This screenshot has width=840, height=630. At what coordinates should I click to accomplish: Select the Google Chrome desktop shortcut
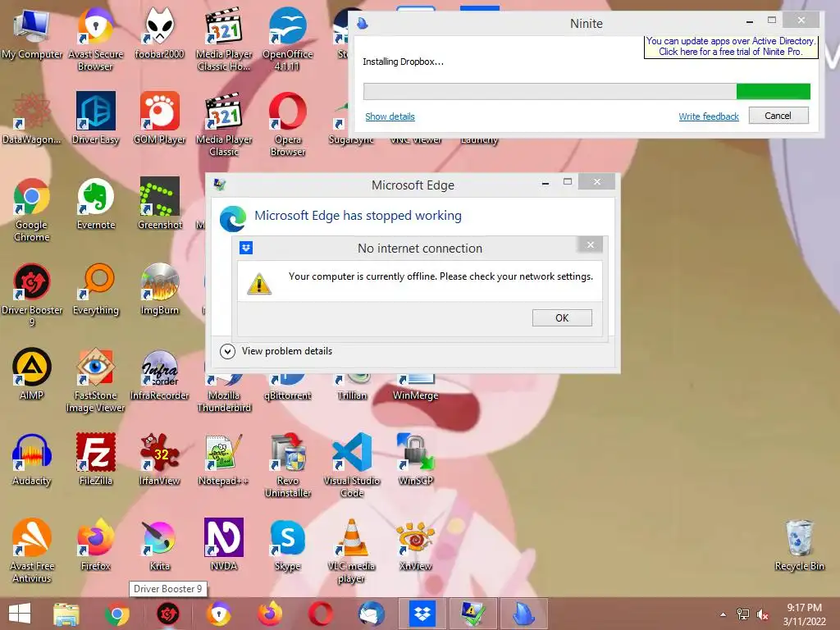[32, 210]
